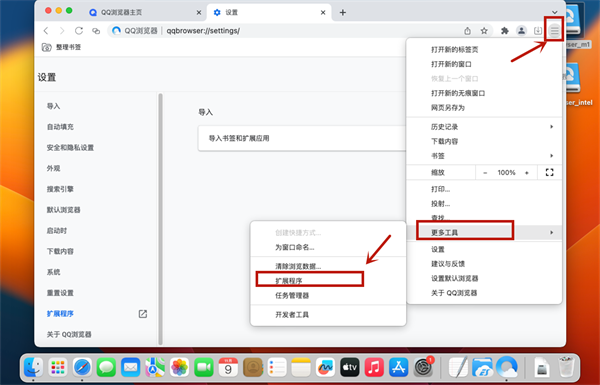600x385 pixels.
Task: Open 系统 settings section
Action: [54, 272]
